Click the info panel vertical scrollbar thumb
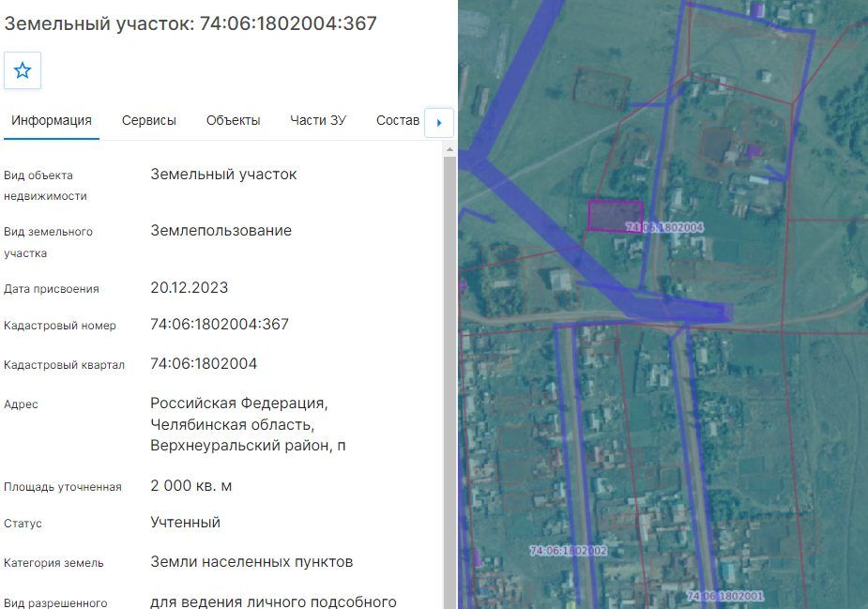Viewport: 868px width, 609px height. (x=449, y=382)
